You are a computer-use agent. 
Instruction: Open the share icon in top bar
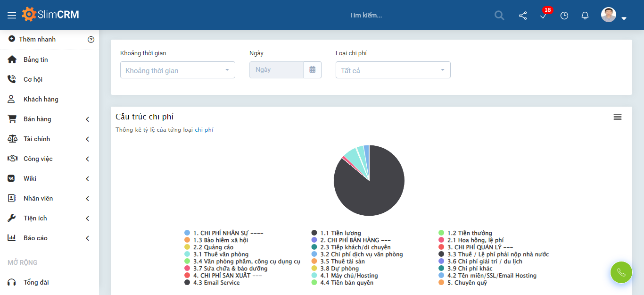(x=522, y=15)
